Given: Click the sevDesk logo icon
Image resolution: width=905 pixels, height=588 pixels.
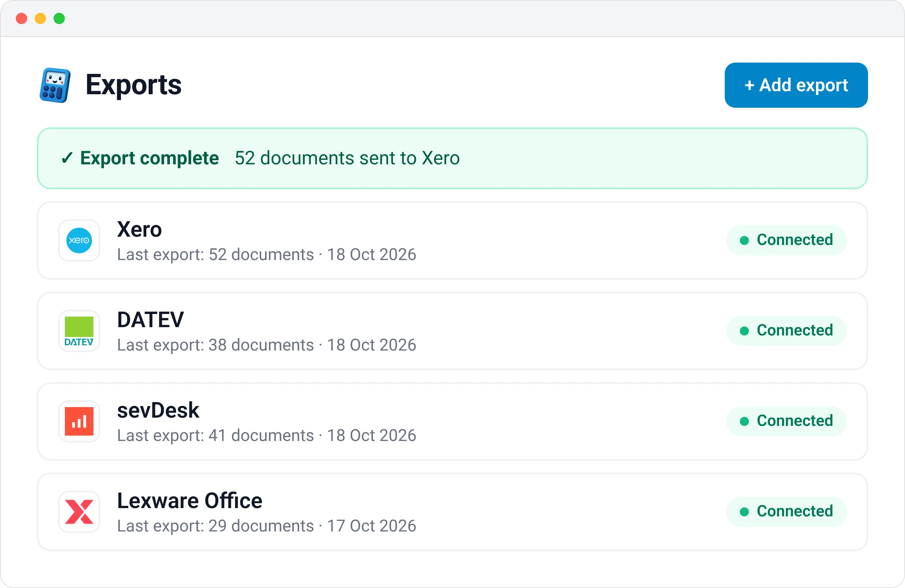Looking at the screenshot, I should [x=79, y=421].
